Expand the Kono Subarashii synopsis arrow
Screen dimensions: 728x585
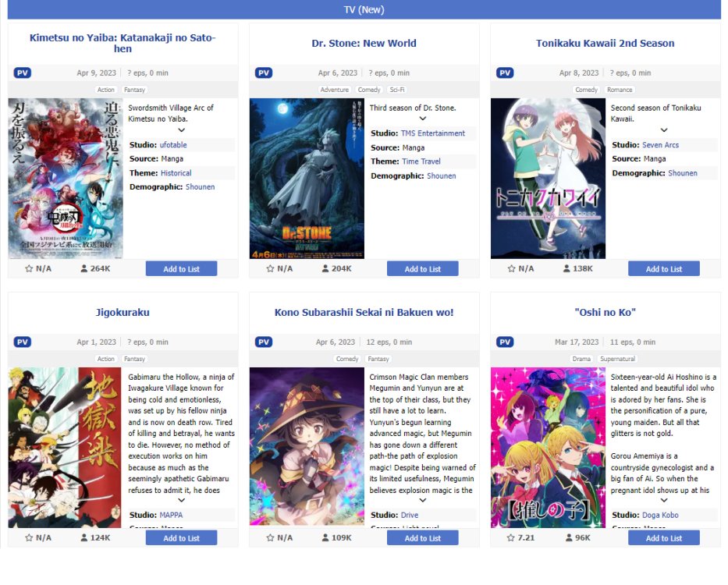point(422,500)
